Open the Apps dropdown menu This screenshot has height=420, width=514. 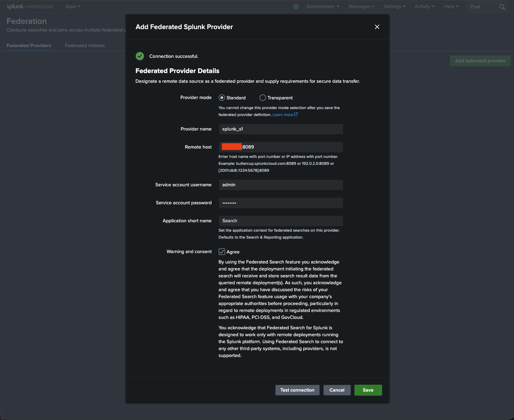[x=73, y=7]
